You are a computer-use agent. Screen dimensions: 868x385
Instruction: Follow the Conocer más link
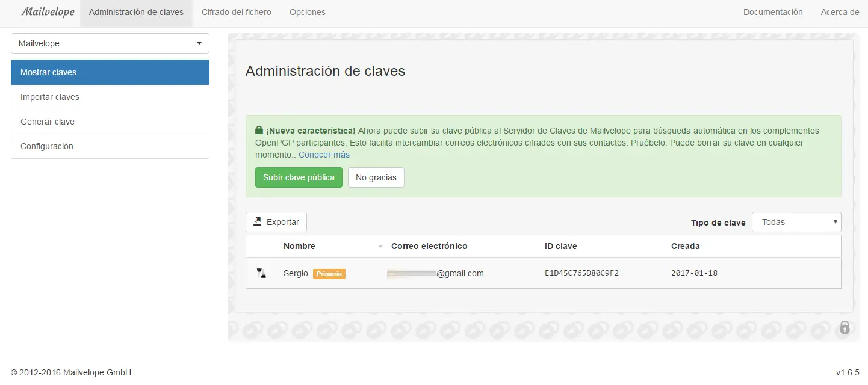point(324,155)
